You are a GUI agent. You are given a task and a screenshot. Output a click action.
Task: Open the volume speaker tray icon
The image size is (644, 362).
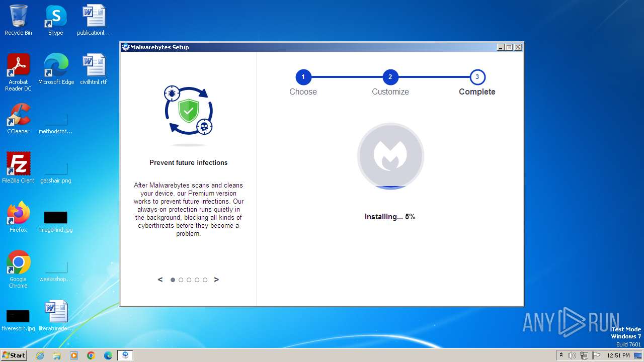tap(572, 355)
